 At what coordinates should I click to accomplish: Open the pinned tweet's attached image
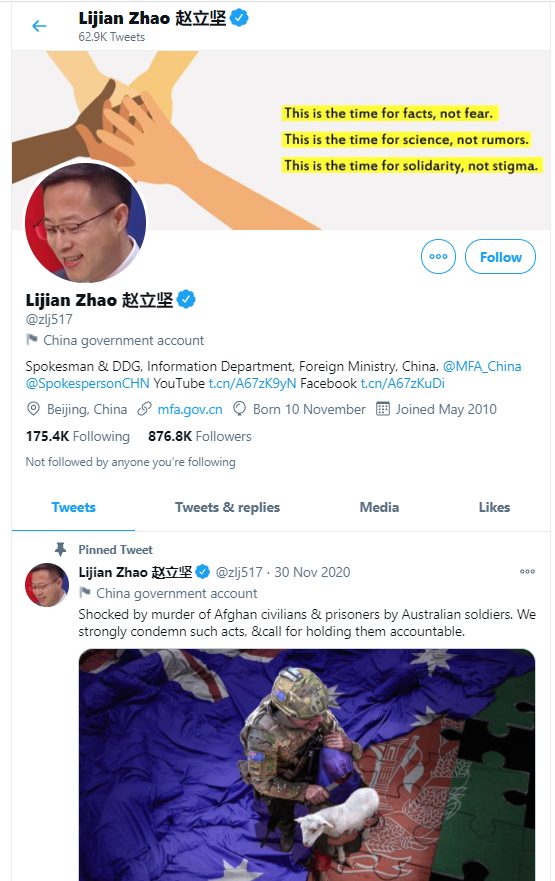click(307, 765)
